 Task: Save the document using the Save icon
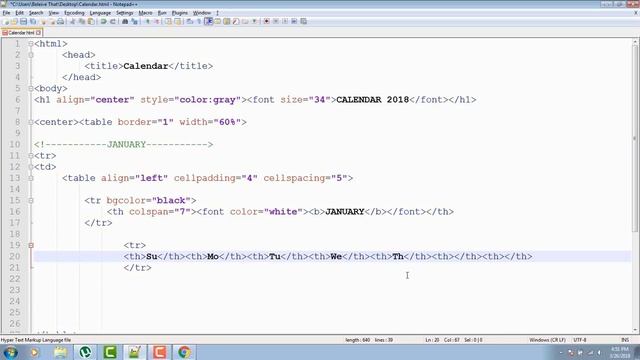[x=23, y=21]
